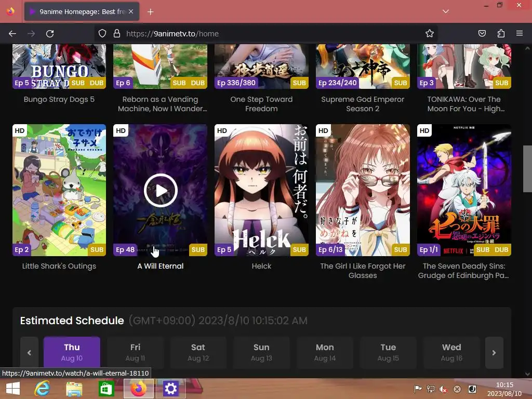Click the Helck title text link
Image resolution: width=532 pixels, height=399 pixels.
click(261, 266)
